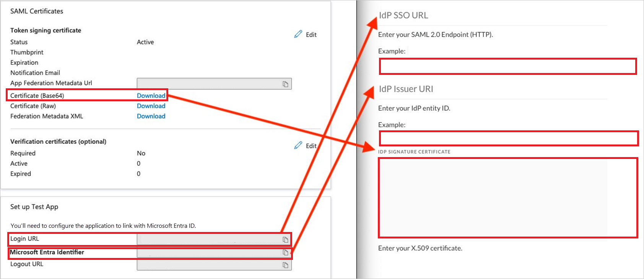Focus the IdP Issuer URI input box

509,138
